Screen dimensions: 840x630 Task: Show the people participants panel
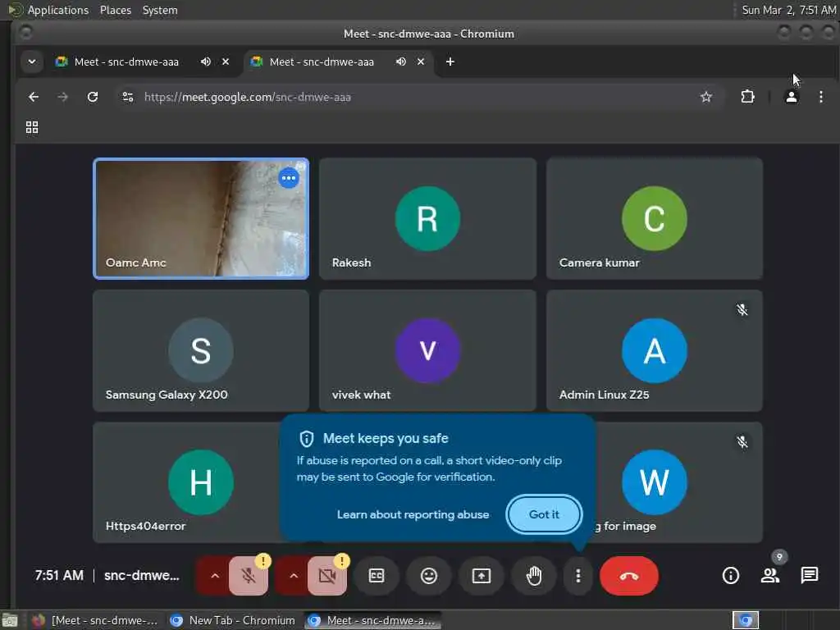tap(770, 575)
